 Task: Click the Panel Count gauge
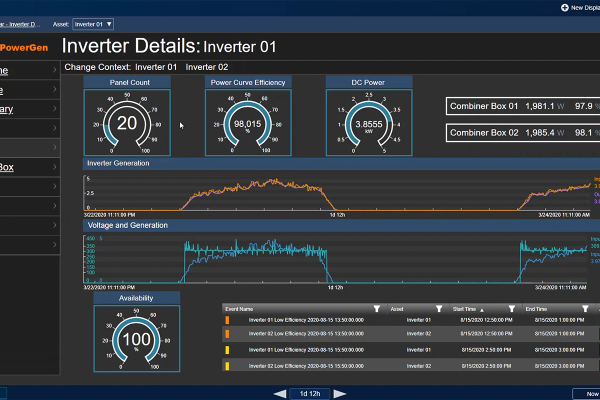(127, 122)
